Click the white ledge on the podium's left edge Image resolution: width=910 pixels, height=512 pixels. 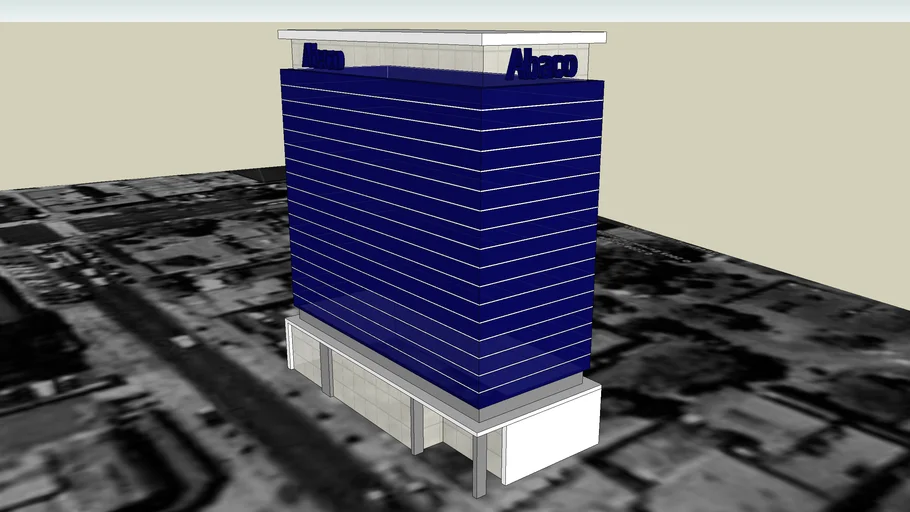pos(292,345)
